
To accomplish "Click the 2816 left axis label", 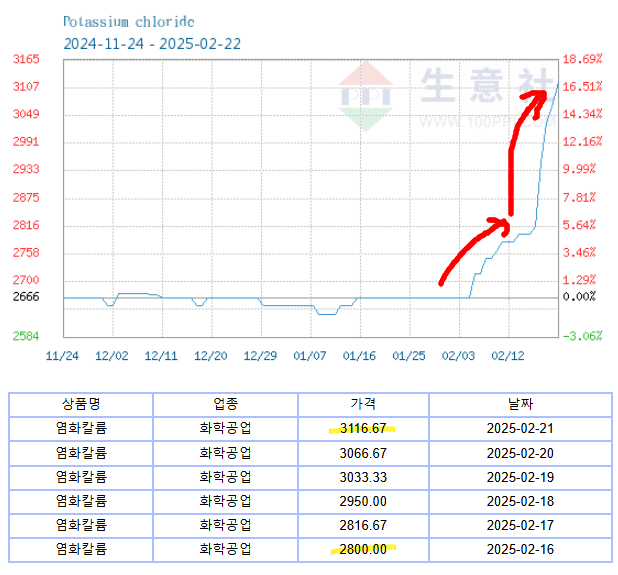I will 26,225.
